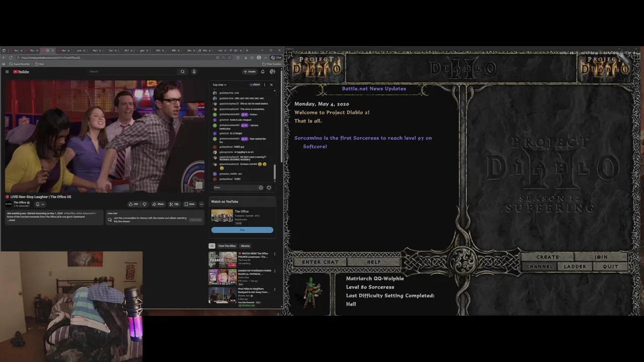This screenshot has width=644, height=362.
Task: Expand channel notification bell dropdown
Action: [x=40, y=204]
